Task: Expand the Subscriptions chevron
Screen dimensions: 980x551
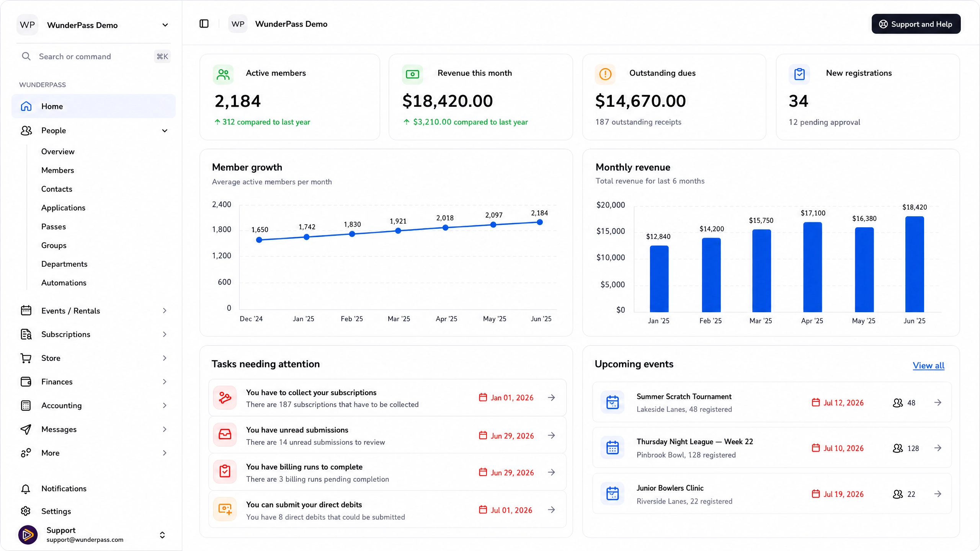Action: [165, 334]
